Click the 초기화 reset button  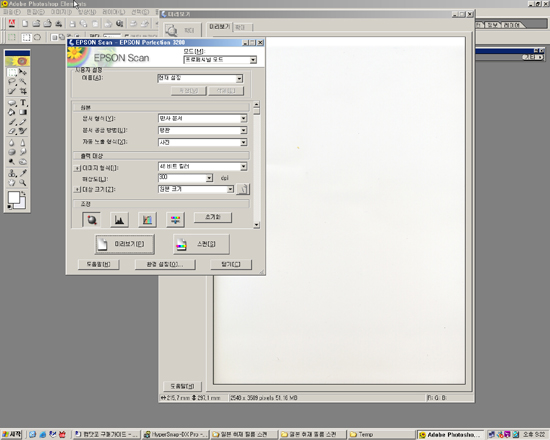coord(213,217)
